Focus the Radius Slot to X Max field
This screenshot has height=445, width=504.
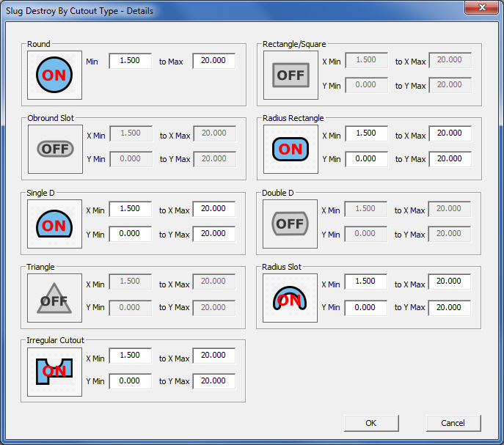coord(450,282)
